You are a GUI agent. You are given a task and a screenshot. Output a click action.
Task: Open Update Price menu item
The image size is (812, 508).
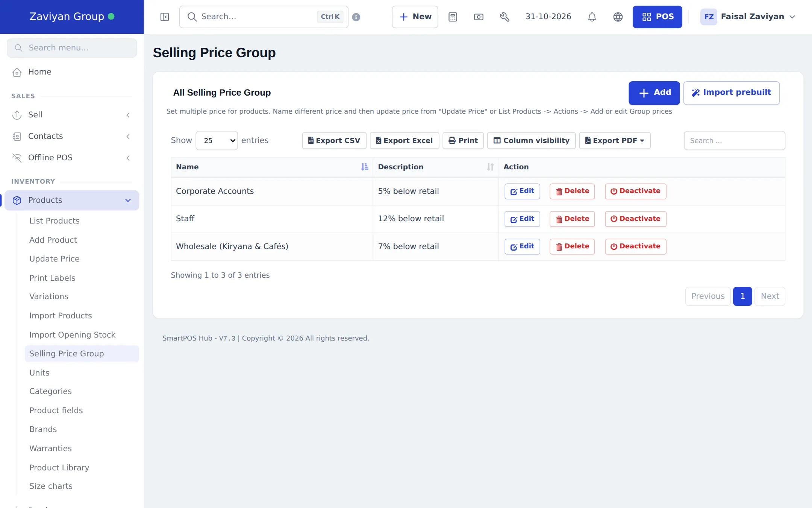pyautogui.click(x=55, y=259)
